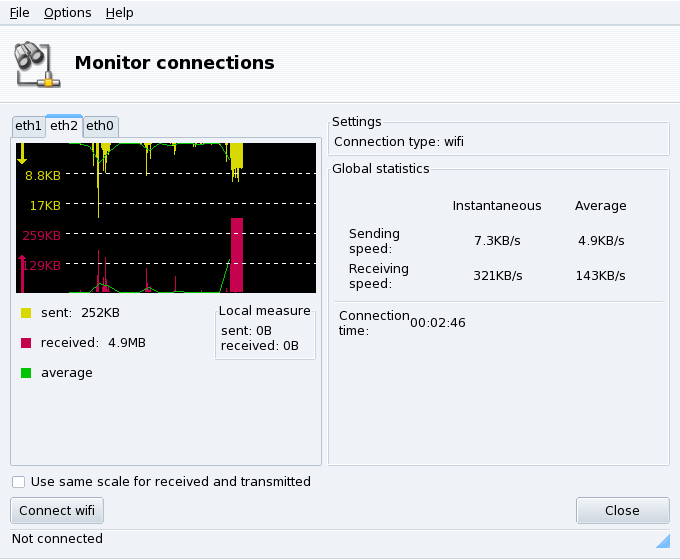Switch to the eth0 tab
Image resolution: width=680 pixels, height=560 pixels.
tap(100, 126)
